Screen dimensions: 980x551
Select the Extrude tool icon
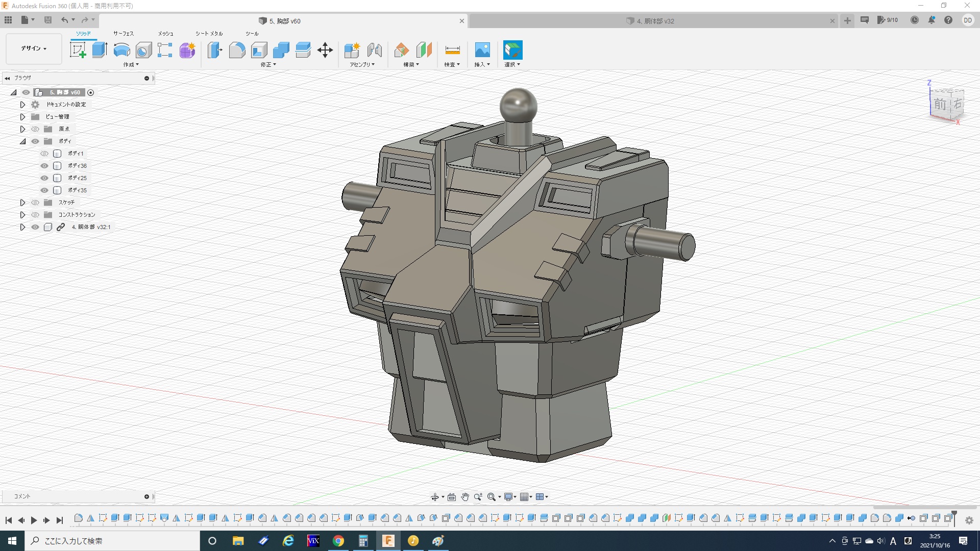click(x=100, y=50)
